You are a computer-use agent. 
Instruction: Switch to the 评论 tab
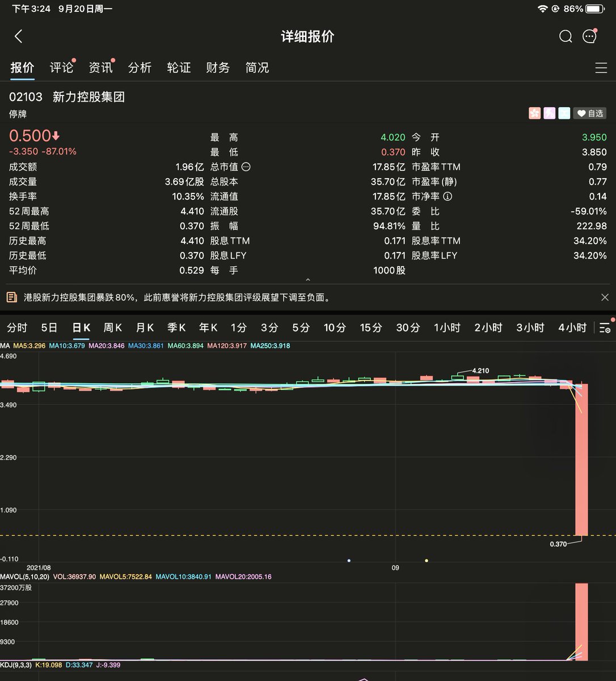pos(61,68)
